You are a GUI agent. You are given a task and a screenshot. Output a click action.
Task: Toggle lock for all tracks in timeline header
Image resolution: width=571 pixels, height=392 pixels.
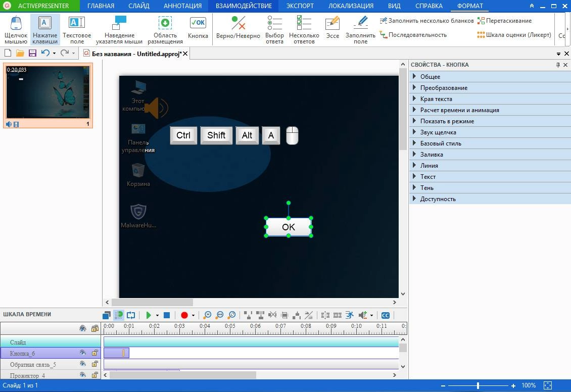coord(94,328)
